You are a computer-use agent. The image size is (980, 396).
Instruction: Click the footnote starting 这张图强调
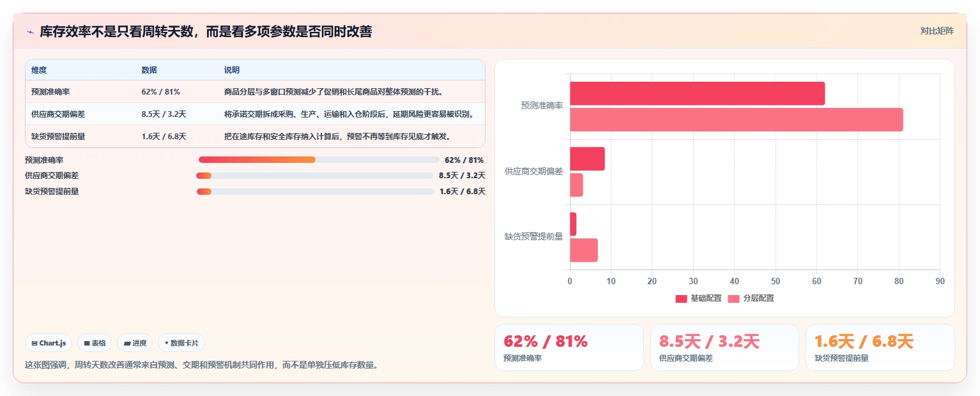pos(201,365)
